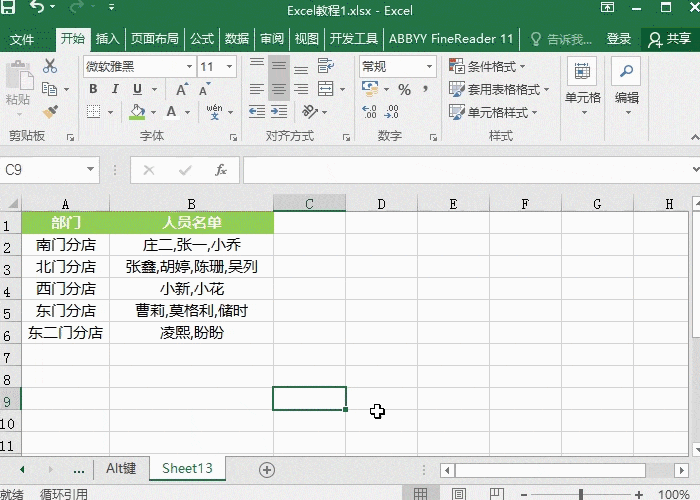Switch to the Insert (插入) tab

pyautogui.click(x=108, y=39)
